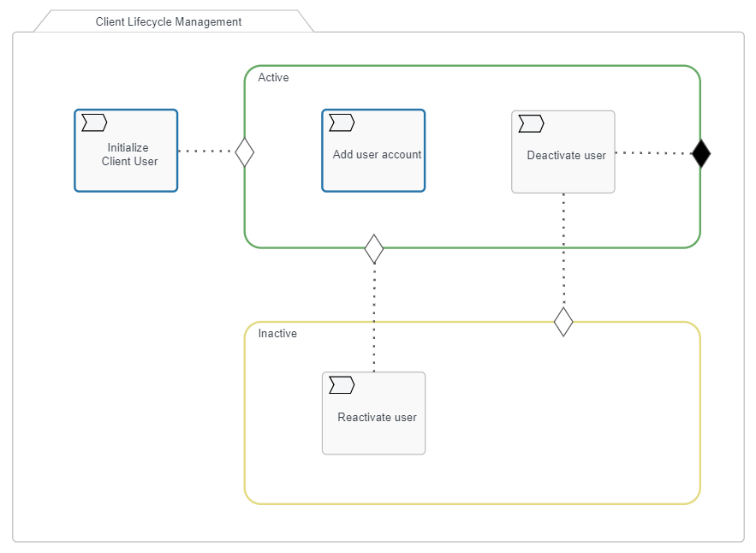Select the green Active state boundary

471,64
